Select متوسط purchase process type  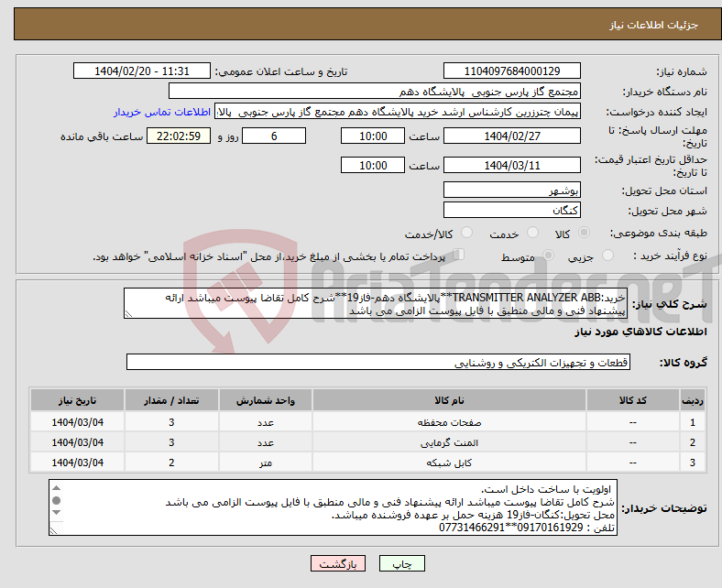[x=547, y=256]
